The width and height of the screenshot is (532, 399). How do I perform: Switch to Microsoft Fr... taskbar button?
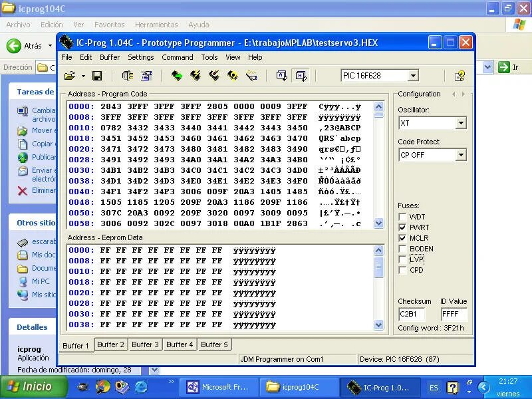point(218,387)
